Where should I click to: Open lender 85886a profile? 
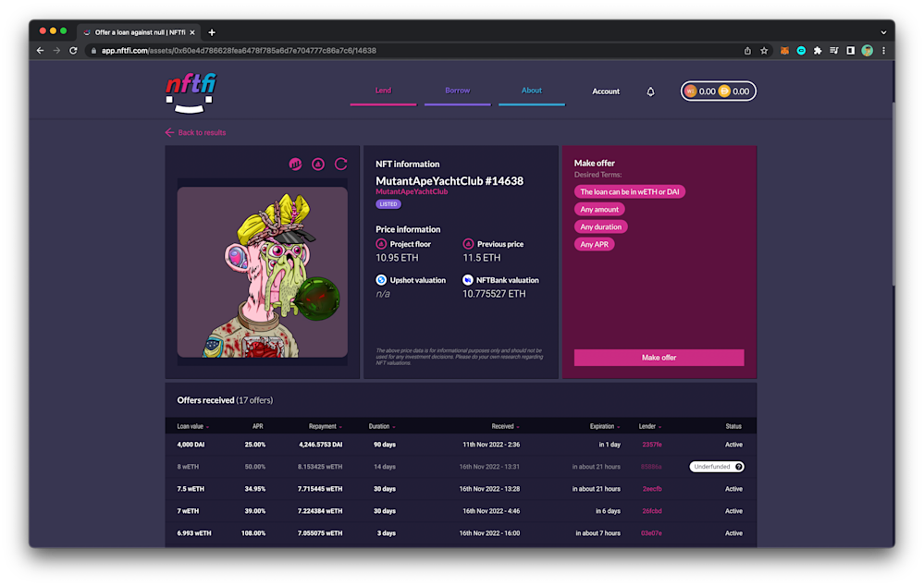[651, 467]
